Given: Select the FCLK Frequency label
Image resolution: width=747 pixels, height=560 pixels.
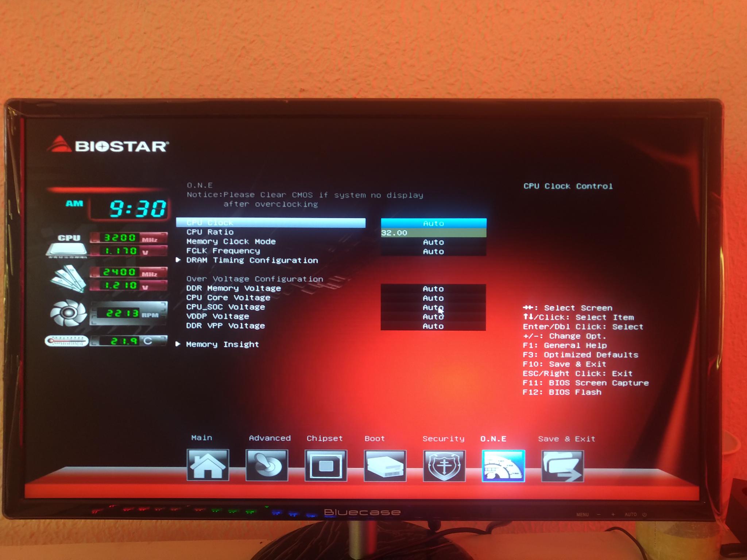Looking at the screenshot, I should (223, 251).
